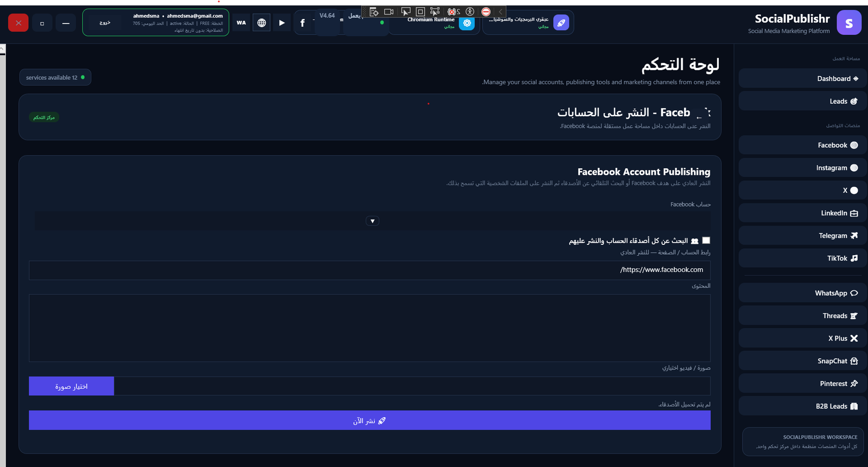Click the accessibility person icon in the floating toolbar

pos(470,11)
